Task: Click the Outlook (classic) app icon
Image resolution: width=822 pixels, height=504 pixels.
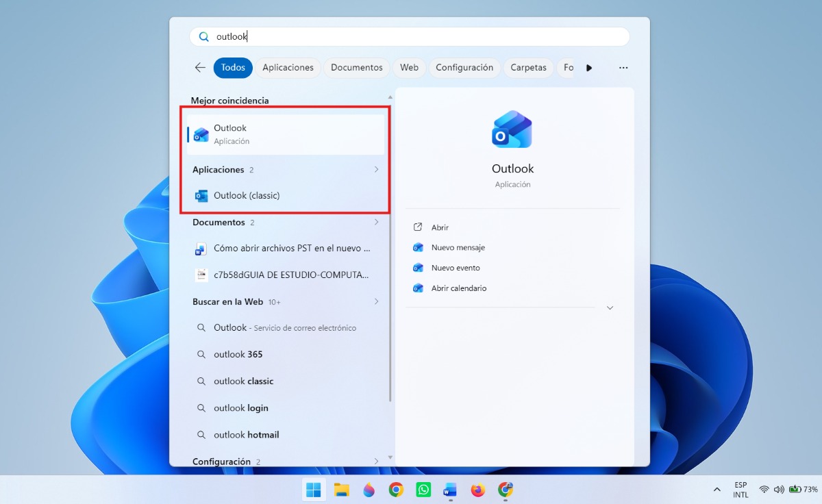Action: point(201,196)
